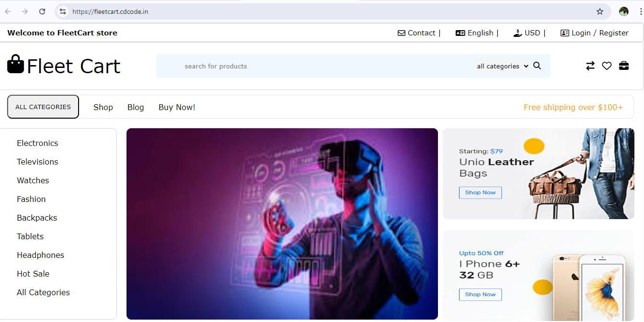
Task: Open the shopping cart briefcase icon
Action: pyautogui.click(x=623, y=66)
